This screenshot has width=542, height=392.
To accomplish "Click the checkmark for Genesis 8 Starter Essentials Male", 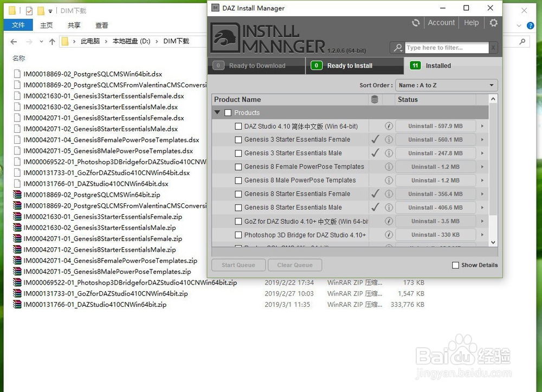I will pyautogui.click(x=375, y=207).
